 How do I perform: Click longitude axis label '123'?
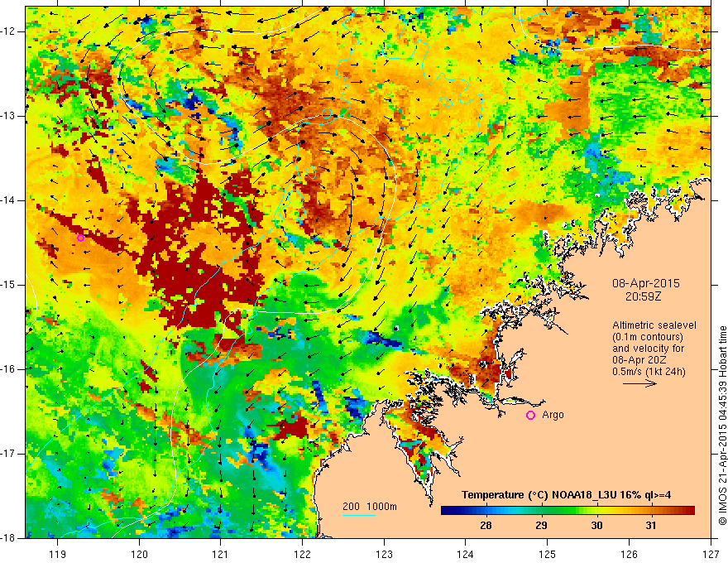point(384,554)
